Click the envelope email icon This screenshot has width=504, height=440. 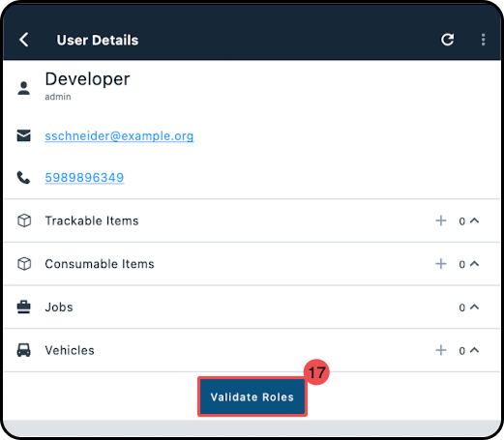(24, 135)
